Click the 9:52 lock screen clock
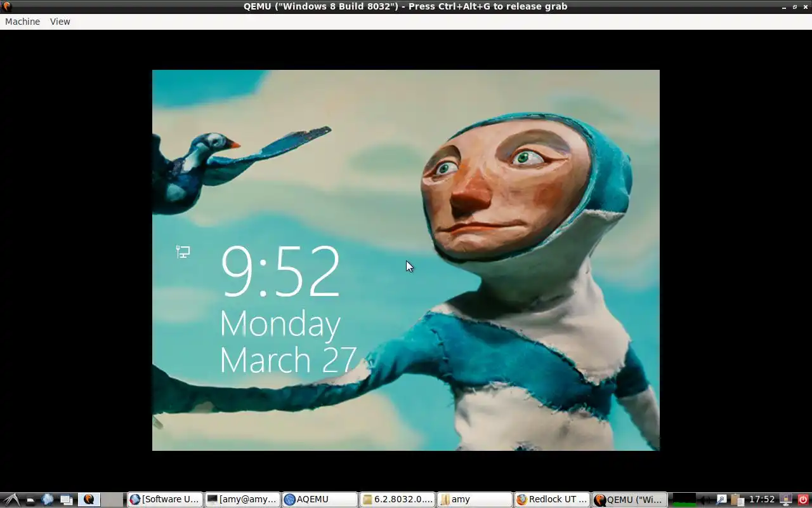The image size is (812, 508). click(x=280, y=271)
